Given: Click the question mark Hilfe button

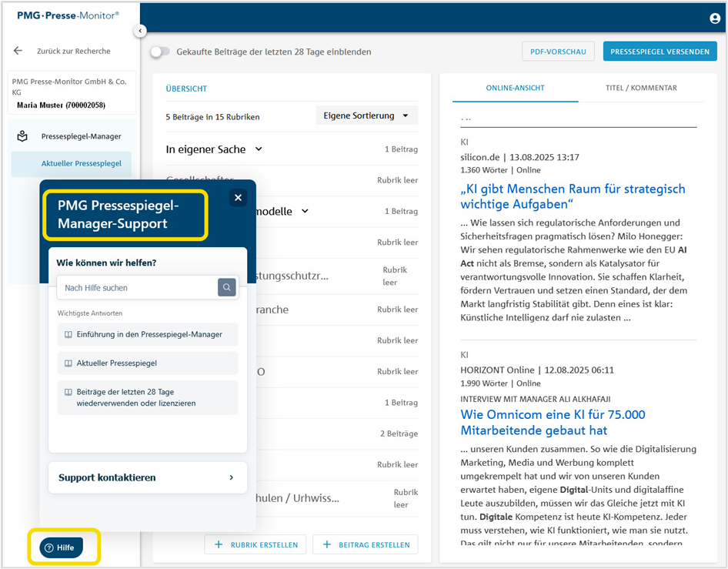Looking at the screenshot, I should pos(62,547).
